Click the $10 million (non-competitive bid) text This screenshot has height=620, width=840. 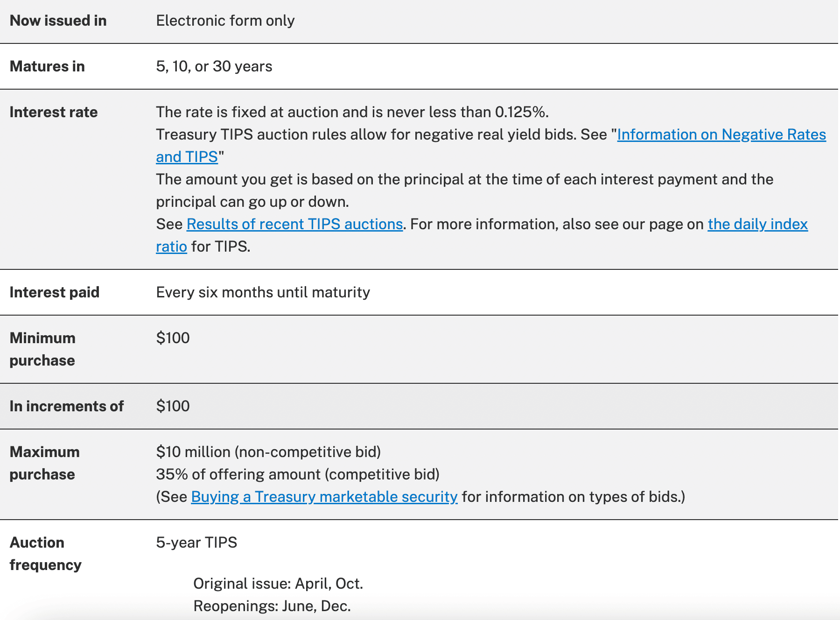pyautogui.click(x=269, y=452)
